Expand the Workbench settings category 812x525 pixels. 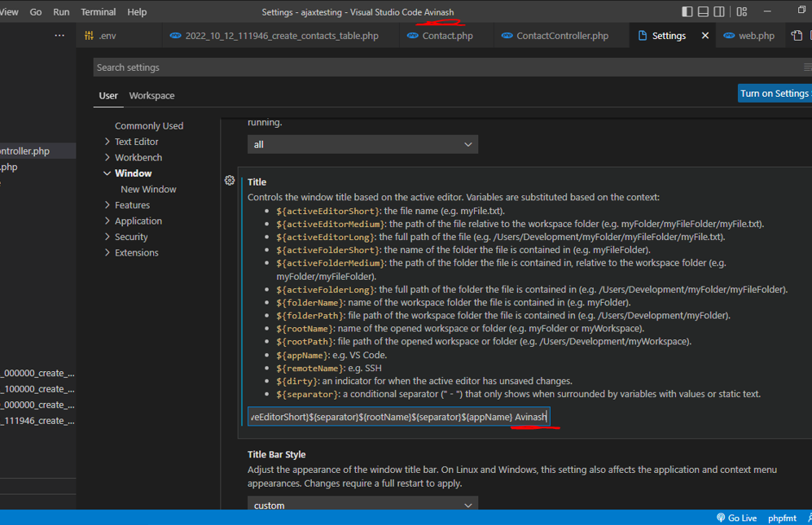[x=108, y=157]
